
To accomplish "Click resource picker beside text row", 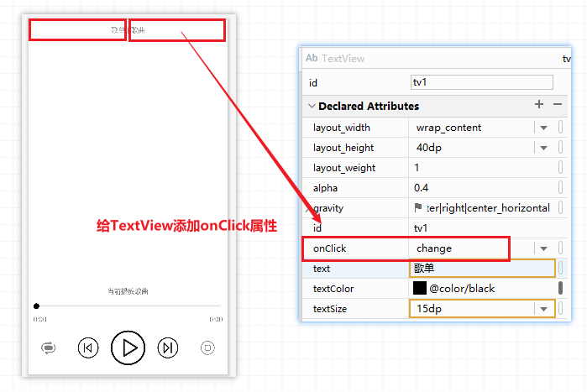I will [560, 269].
